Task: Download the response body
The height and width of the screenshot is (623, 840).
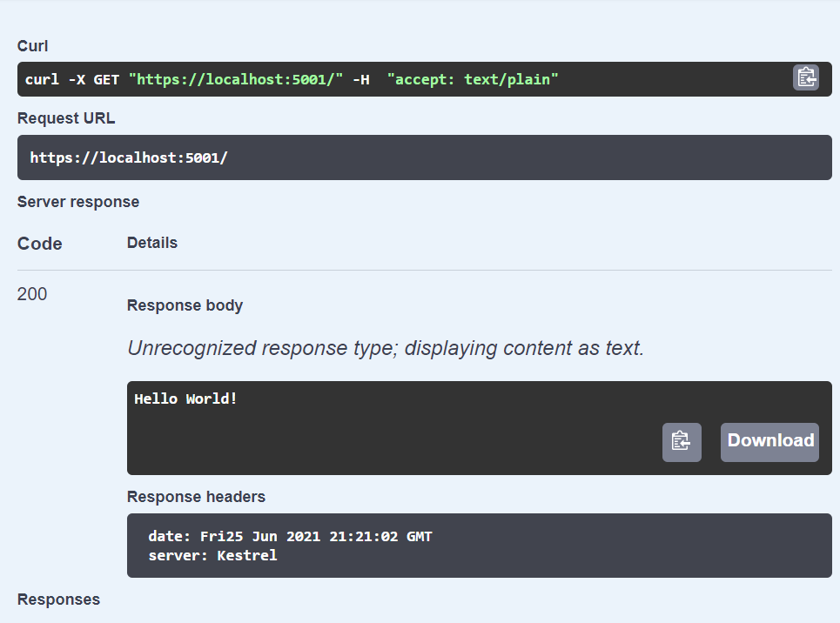Action: pos(769,441)
